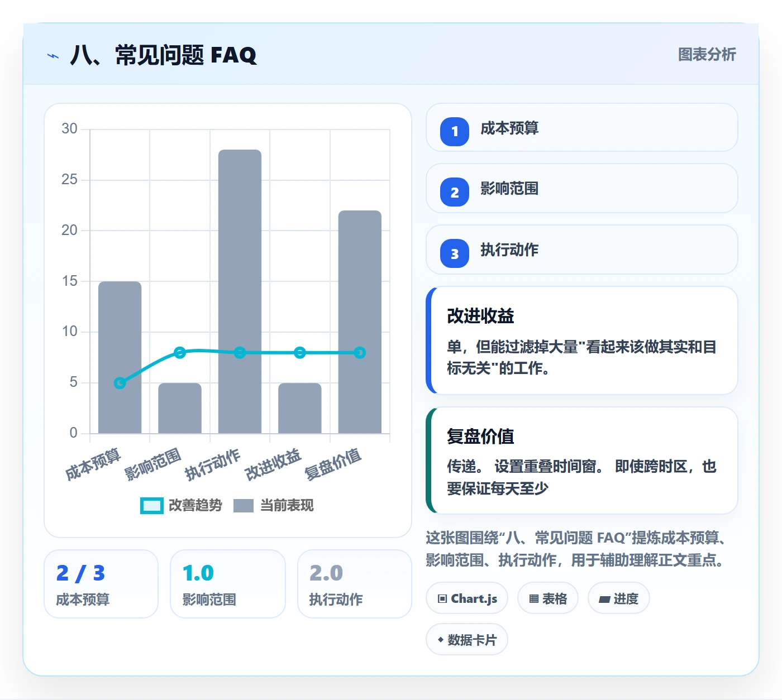Click the 复盘价值 bar in the chart
The width and height of the screenshot is (782, 700).
[360, 322]
